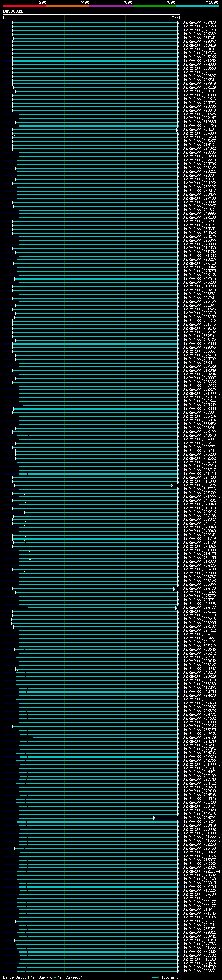Select the green ~80% identity legend segment
The width and height of the screenshot is (222, 980).
pyautogui.click(x=154, y=6)
